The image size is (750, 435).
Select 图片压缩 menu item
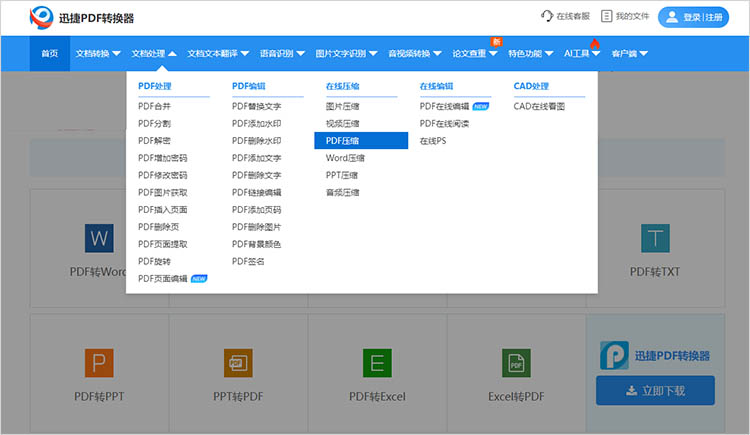pyautogui.click(x=342, y=106)
